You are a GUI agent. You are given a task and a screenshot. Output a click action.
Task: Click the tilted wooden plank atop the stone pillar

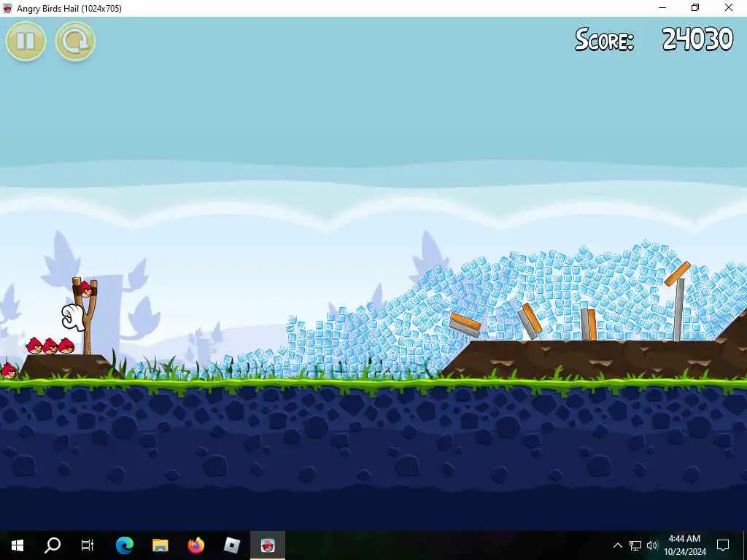pyautogui.click(x=677, y=274)
